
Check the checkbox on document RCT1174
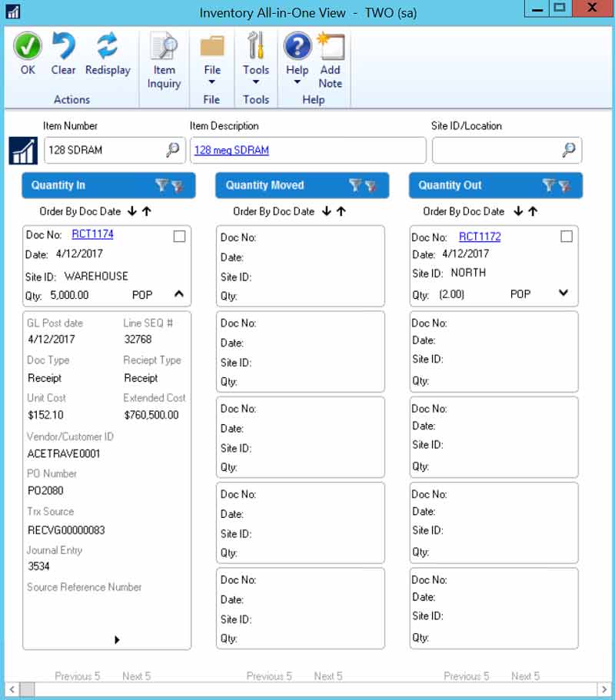(179, 236)
